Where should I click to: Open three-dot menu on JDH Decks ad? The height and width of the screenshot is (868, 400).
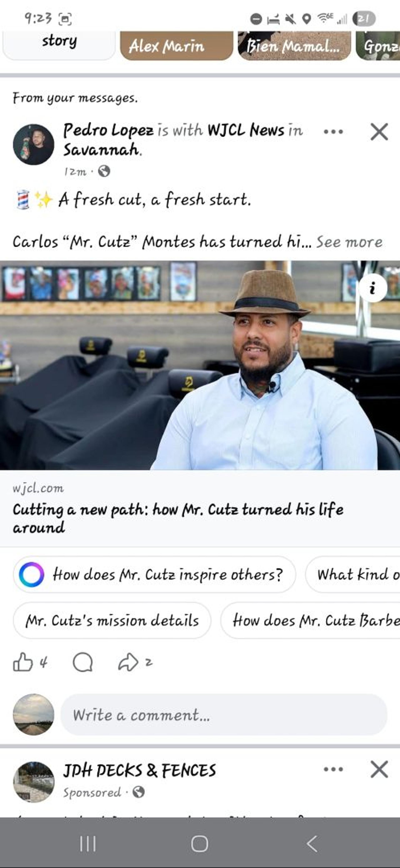pyautogui.click(x=333, y=769)
